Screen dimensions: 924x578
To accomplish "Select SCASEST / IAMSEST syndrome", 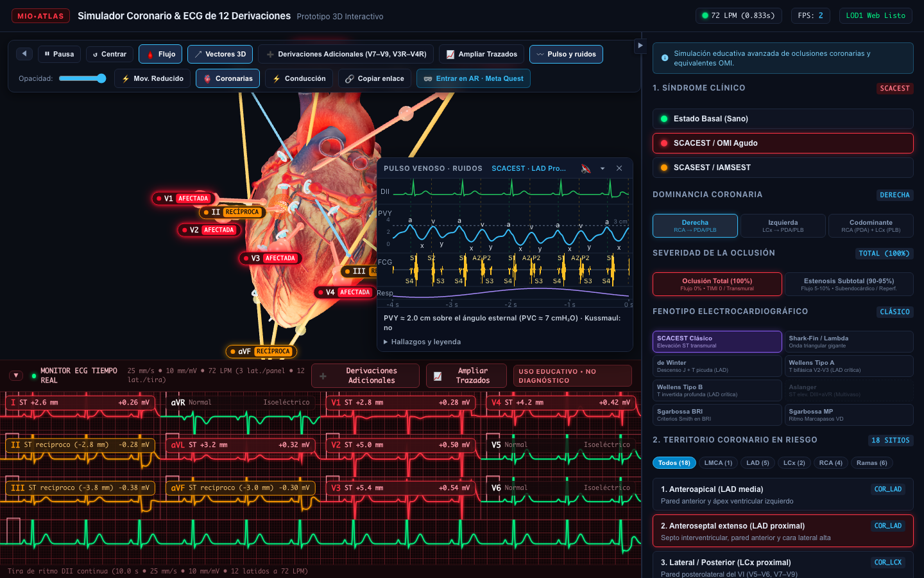I will tap(783, 168).
